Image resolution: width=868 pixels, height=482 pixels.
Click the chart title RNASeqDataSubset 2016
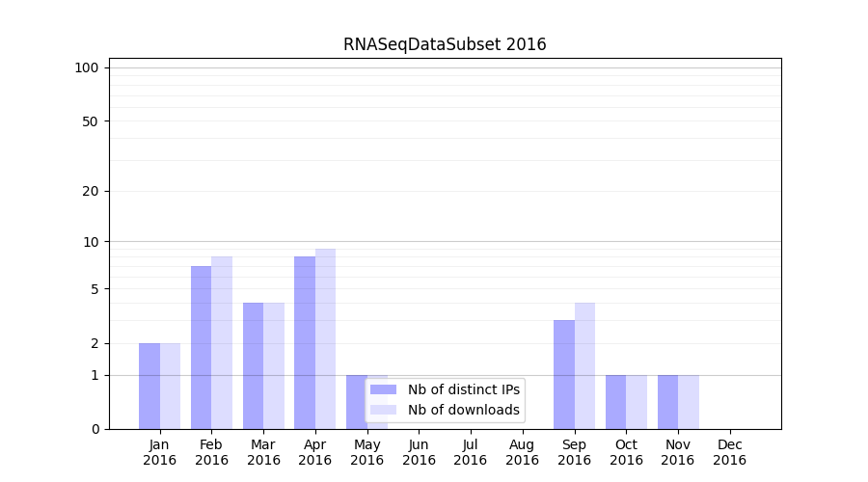tap(445, 44)
